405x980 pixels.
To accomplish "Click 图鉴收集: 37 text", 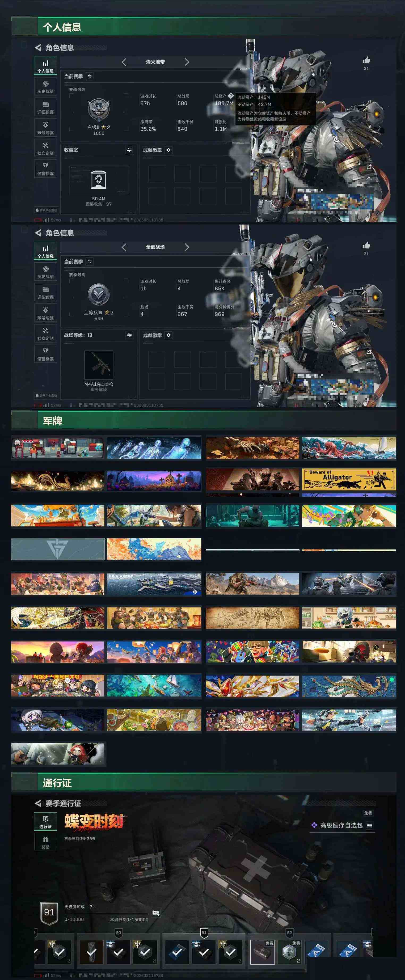I will click(x=99, y=204).
